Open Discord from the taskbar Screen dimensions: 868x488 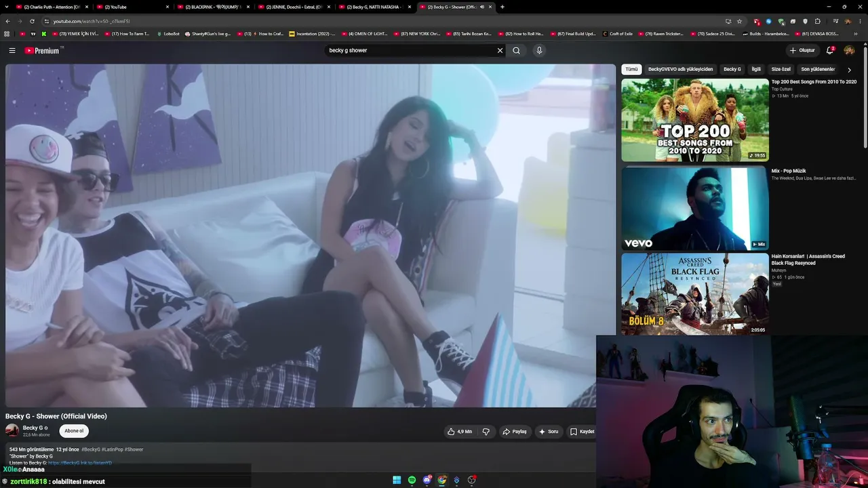427,481
